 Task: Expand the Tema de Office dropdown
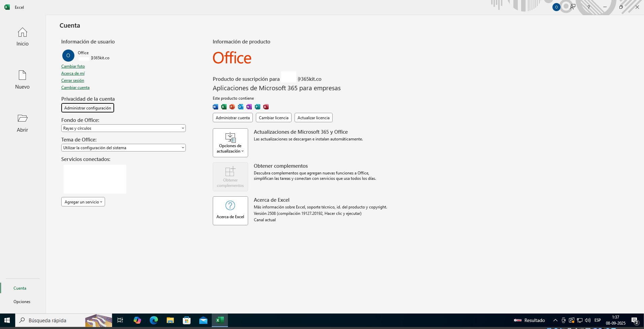pyautogui.click(x=124, y=148)
